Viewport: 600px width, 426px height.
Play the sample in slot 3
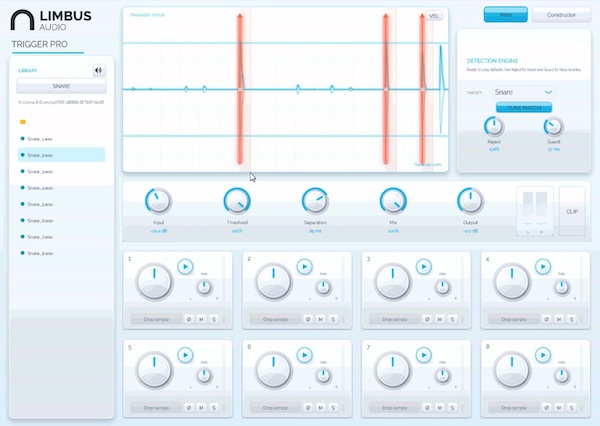424,266
